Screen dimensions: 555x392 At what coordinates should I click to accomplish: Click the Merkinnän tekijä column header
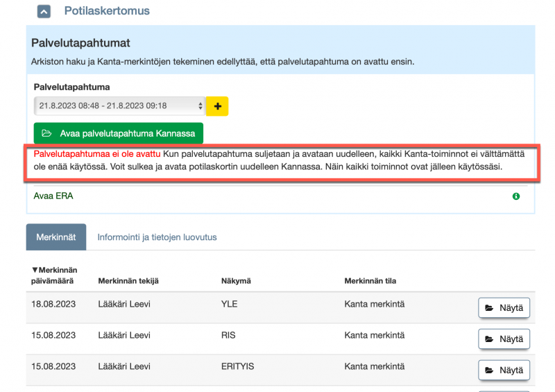128,280
